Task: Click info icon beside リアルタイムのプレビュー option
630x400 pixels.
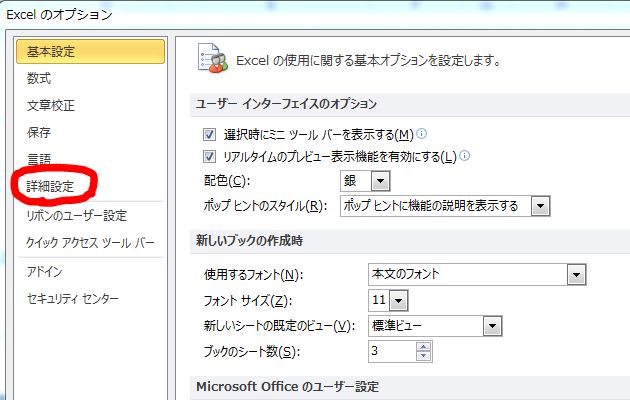Action: 464,155
